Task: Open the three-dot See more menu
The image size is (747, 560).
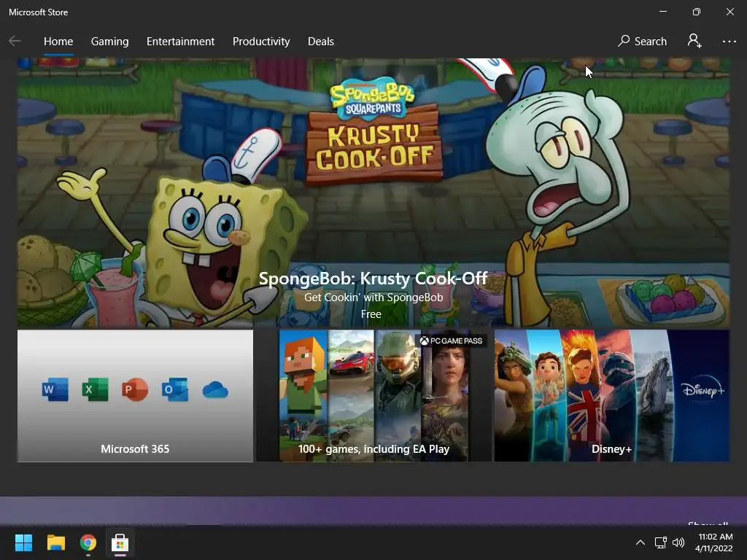Action: [729, 42]
